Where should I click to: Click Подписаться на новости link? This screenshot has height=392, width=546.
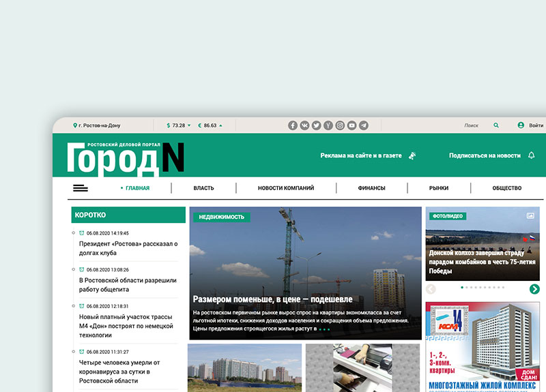point(485,155)
